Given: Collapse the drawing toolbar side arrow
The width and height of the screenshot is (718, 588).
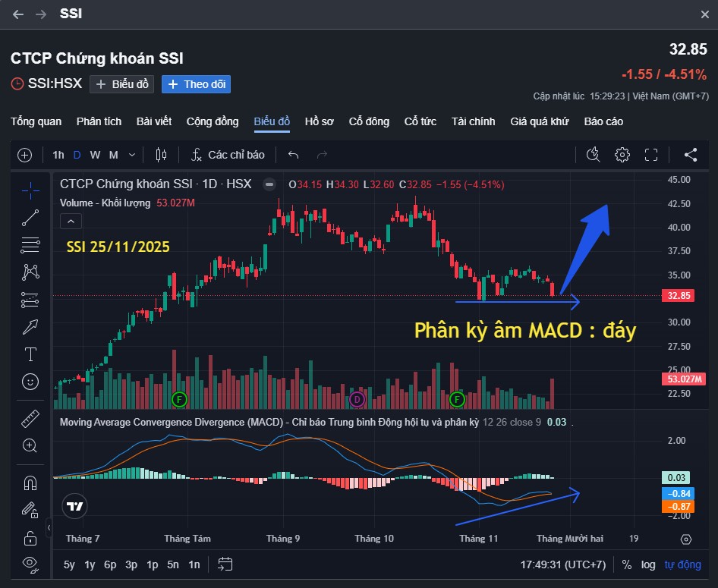Looking at the screenshot, I should click(49, 527).
